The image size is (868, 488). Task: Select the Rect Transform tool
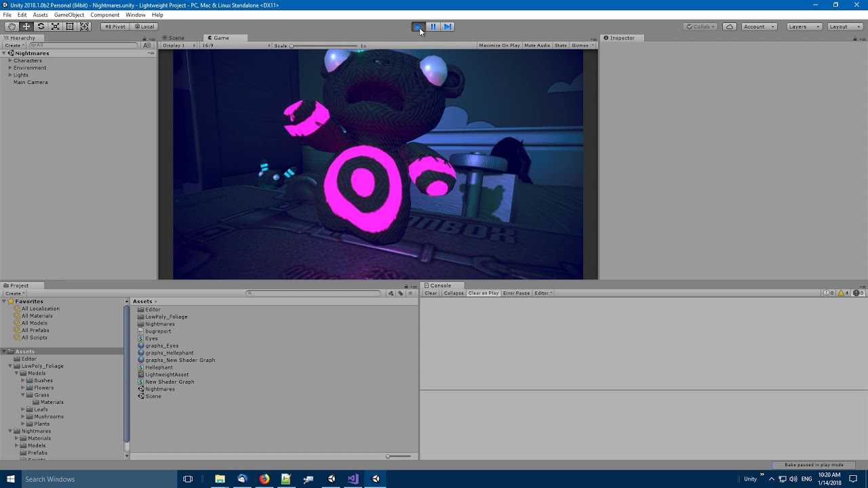[70, 26]
